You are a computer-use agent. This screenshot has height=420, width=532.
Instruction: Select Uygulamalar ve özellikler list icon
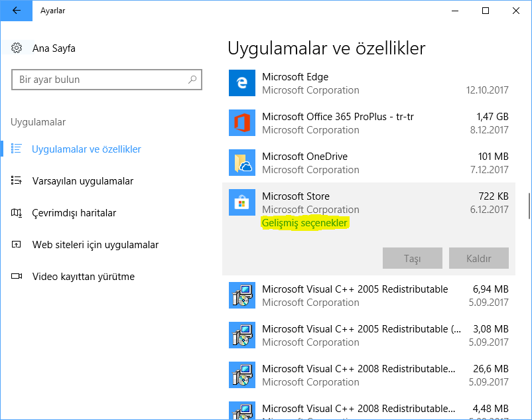[x=17, y=149]
